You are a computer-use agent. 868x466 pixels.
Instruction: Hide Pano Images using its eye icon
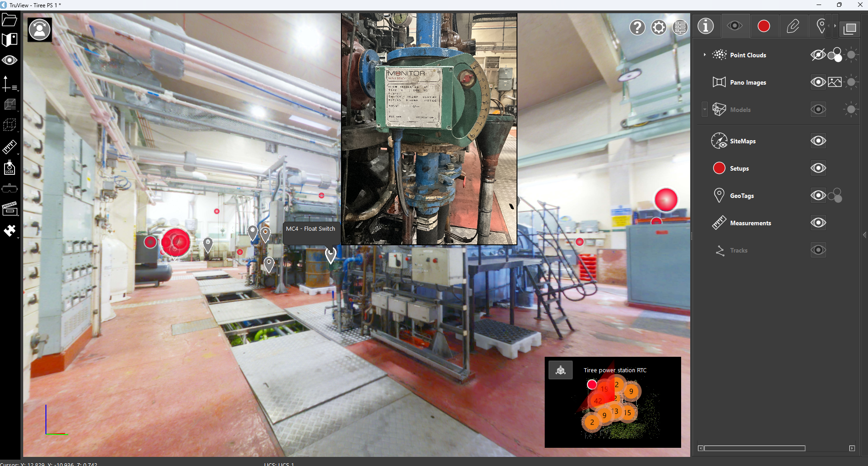tap(818, 82)
